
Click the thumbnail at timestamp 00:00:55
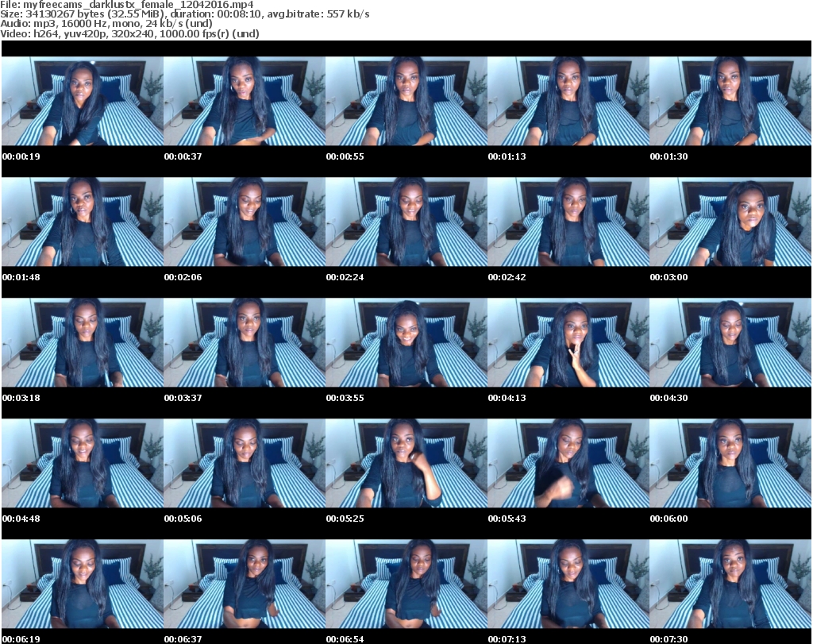tap(406, 101)
